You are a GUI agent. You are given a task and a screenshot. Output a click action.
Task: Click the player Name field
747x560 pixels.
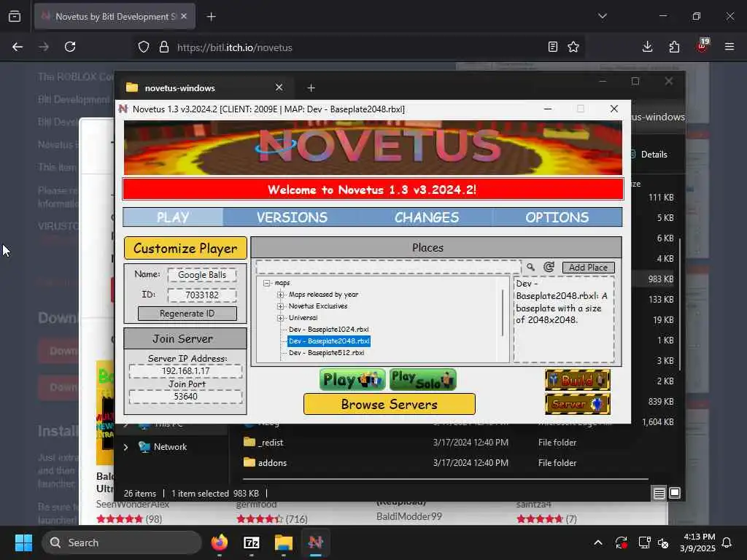pos(202,275)
